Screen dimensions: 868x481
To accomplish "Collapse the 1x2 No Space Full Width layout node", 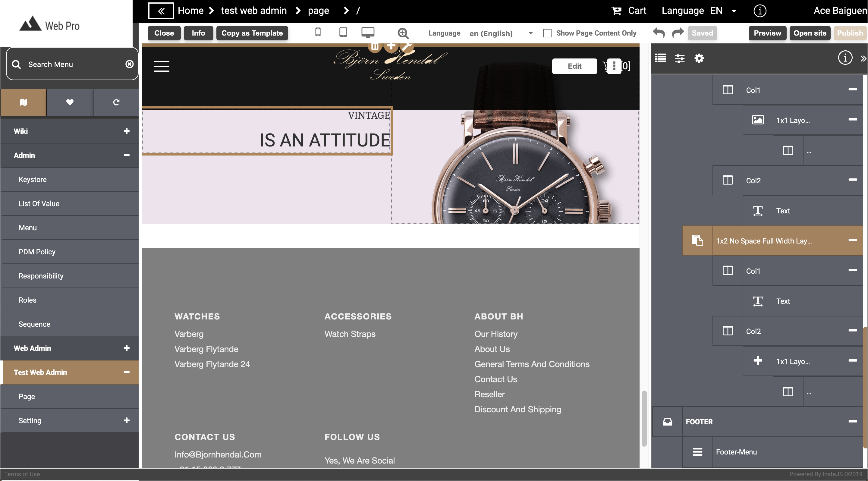I will pos(853,240).
